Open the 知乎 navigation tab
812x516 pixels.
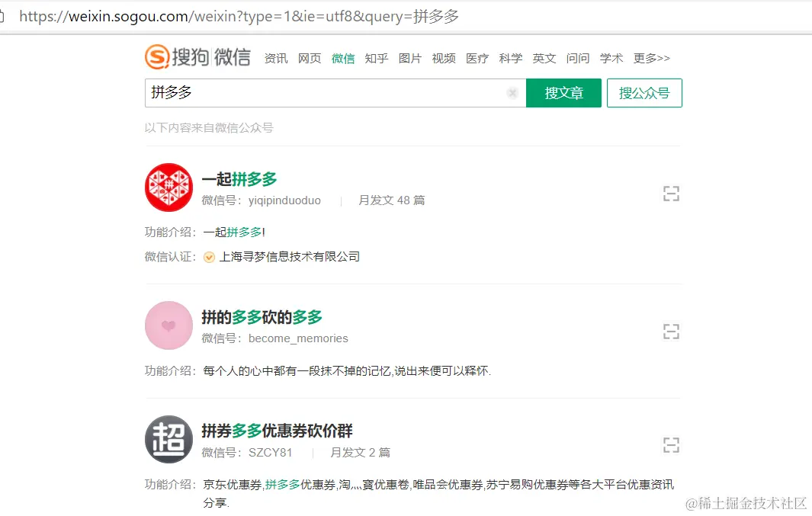pos(377,59)
